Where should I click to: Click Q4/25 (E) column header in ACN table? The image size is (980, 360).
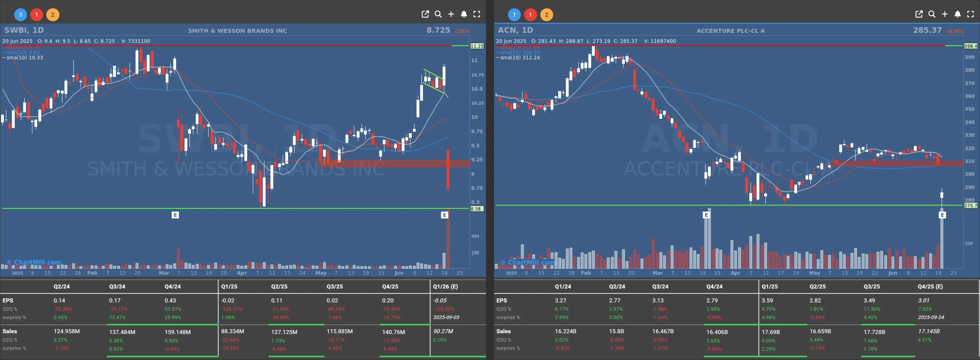930,287
